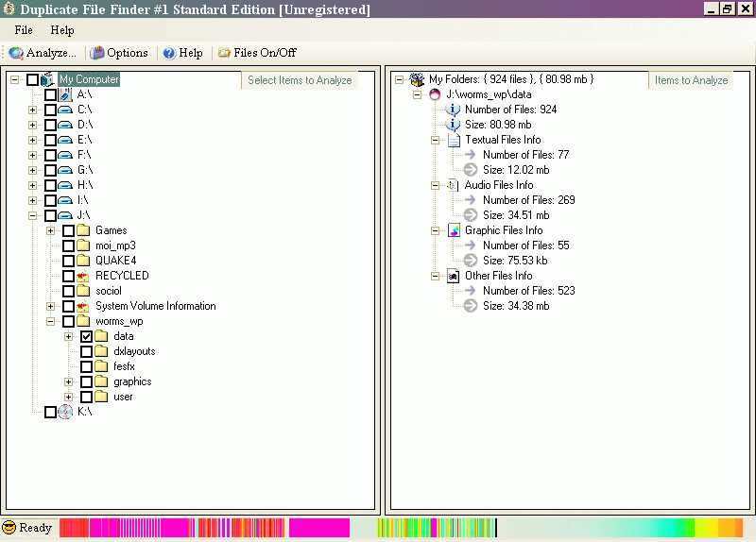Click the K:\ CD drive icon
756x542 pixels.
pyautogui.click(x=65, y=412)
